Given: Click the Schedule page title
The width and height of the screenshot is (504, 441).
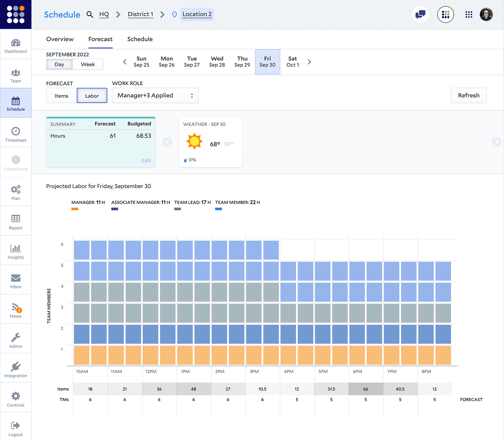Looking at the screenshot, I should point(62,14).
